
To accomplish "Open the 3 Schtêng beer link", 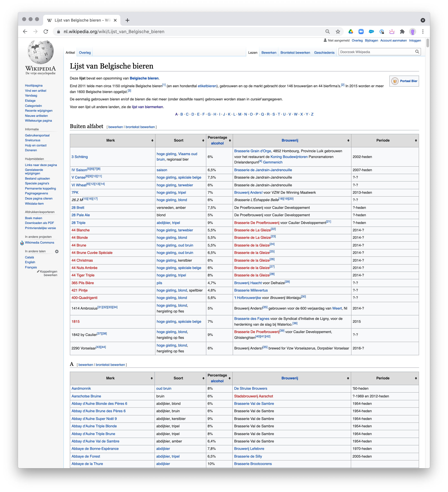I will click(x=80, y=157).
